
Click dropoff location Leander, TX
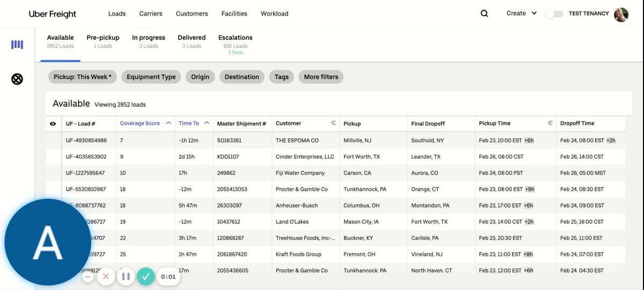(426, 157)
